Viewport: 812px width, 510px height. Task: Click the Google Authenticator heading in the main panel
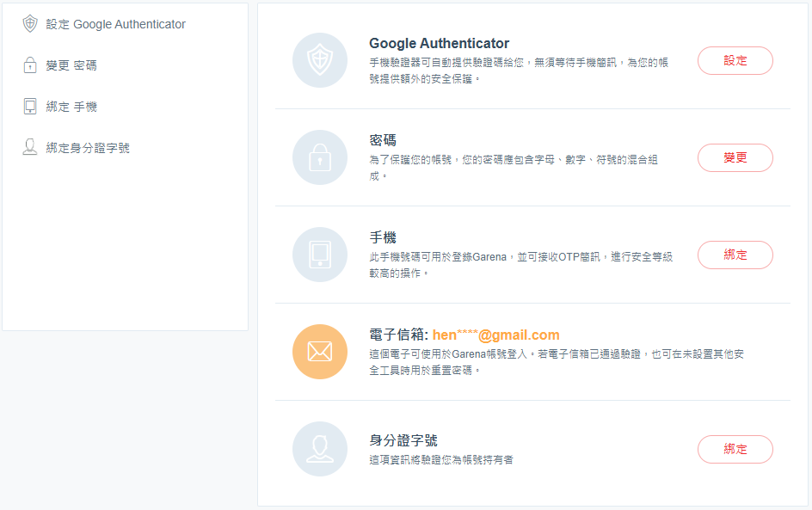pos(439,43)
